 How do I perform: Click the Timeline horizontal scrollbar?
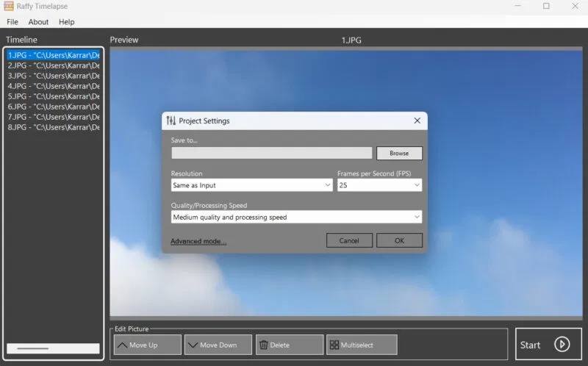[53, 348]
